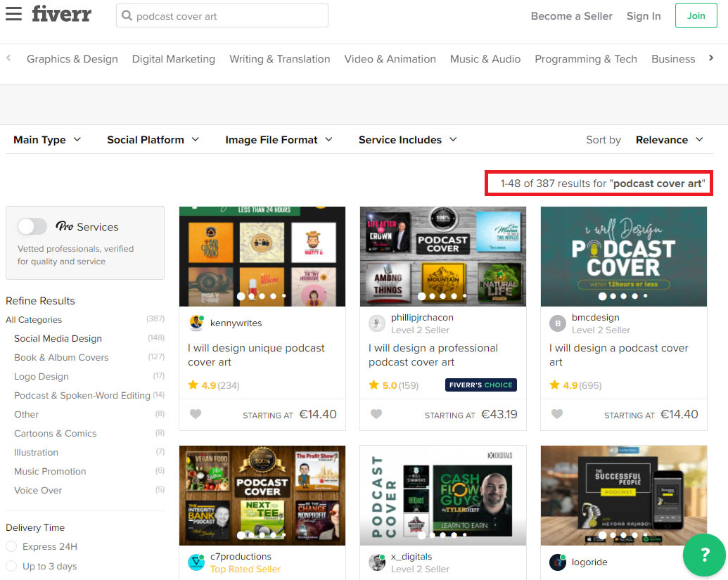Open Music & Audio category
Viewport: 728px width, 580px height.
[485, 59]
